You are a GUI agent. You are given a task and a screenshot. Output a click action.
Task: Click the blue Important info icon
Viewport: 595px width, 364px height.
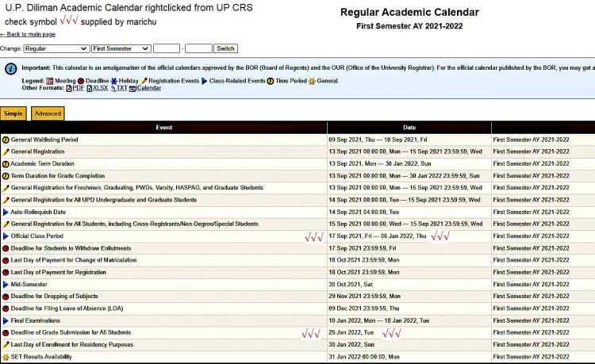pos(10,69)
